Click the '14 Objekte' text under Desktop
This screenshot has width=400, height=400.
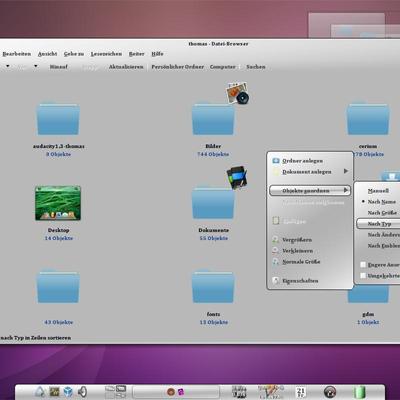coord(59,238)
